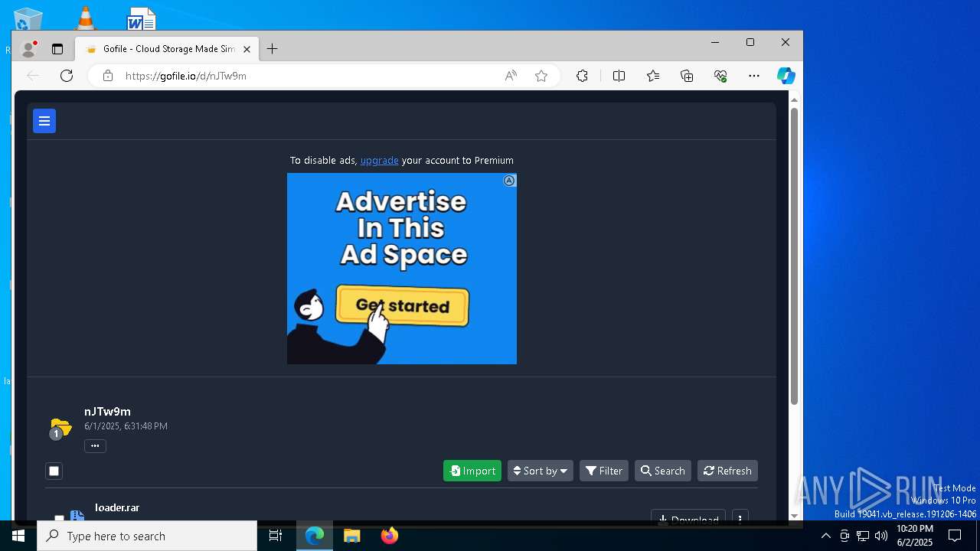Click the taskbar clock showing 10:20 PM
The height and width of the screenshot is (551, 980).
[915, 536]
